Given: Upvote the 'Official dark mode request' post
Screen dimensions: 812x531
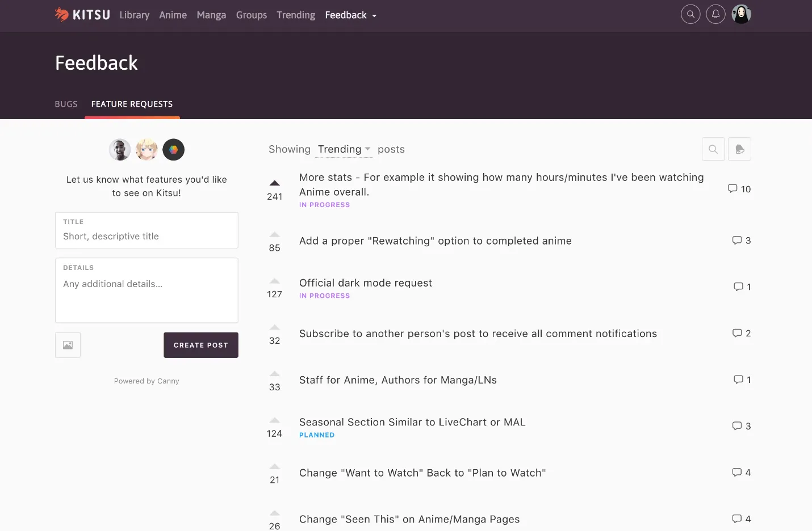Looking at the screenshot, I should pyautogui.click(x=275, y=281).
